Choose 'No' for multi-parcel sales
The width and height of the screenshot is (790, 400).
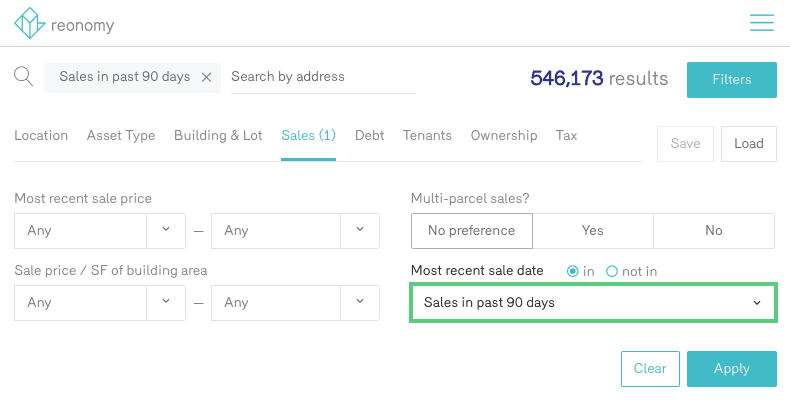(713, 230)
